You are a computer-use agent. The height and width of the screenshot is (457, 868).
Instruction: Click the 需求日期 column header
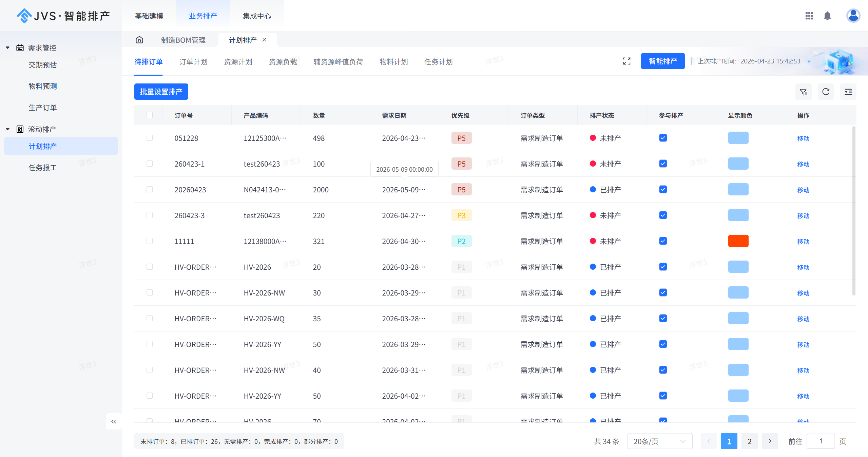tap(394, 115)
